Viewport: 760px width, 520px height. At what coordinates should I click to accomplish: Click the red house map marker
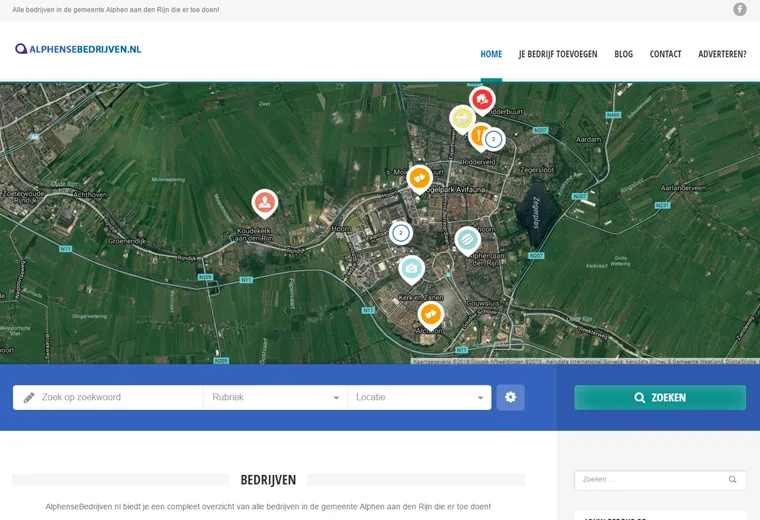coord(482,99)
